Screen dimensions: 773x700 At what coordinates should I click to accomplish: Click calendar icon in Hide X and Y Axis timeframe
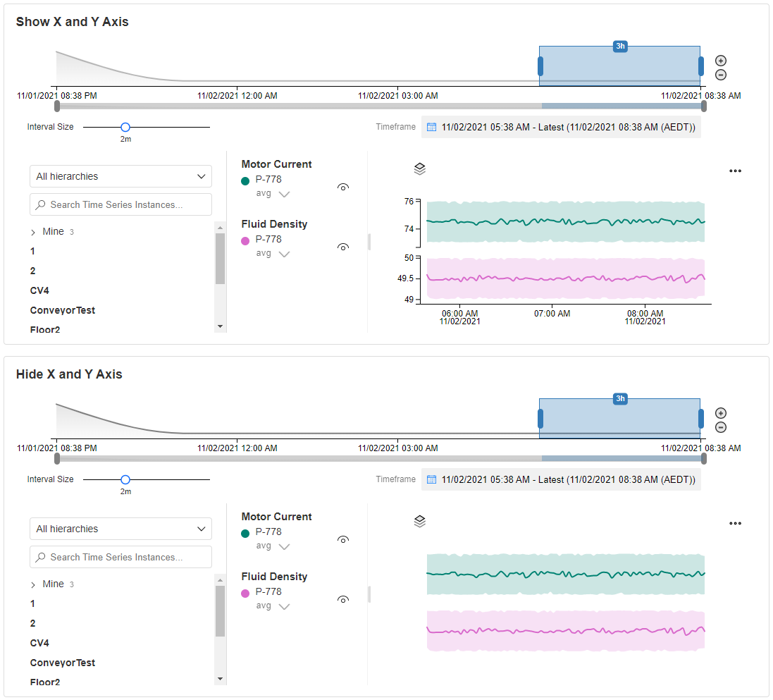(431, 479)
